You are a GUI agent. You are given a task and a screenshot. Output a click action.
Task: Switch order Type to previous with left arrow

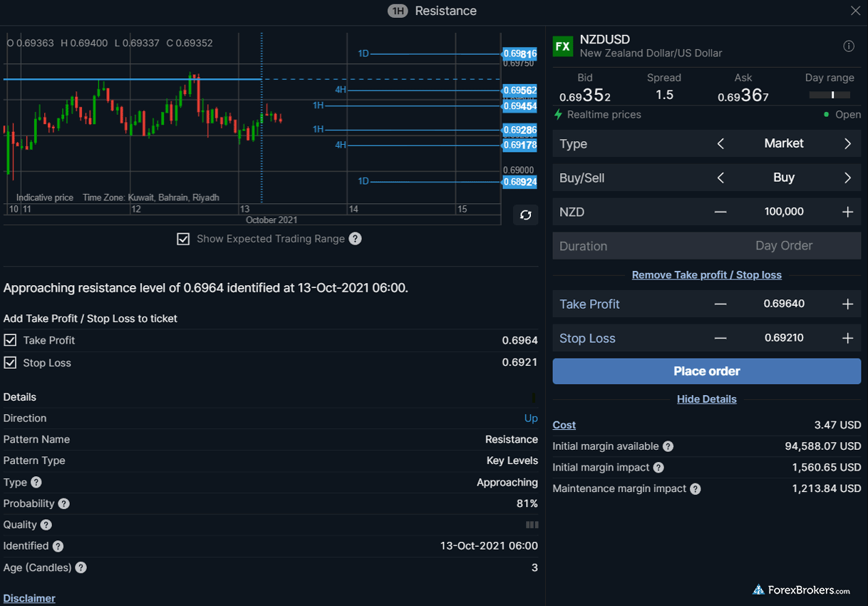tap(720, 144)
